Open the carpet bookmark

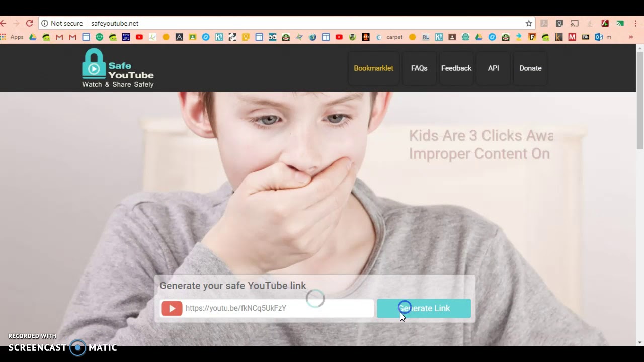(x=390, y=37)
